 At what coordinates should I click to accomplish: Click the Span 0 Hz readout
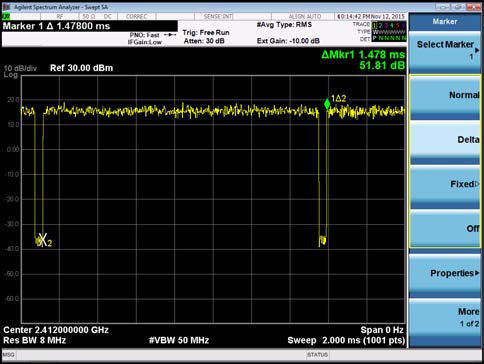[x=382, y=330]
